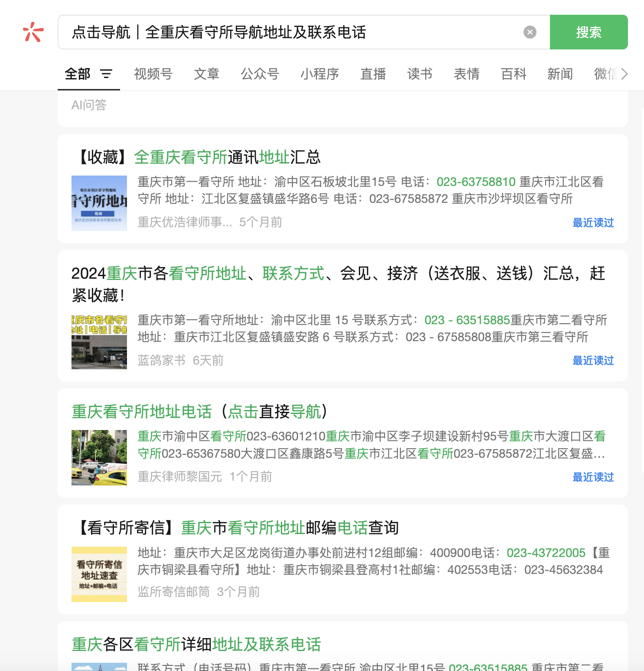Click phone number 023 - 63515885 in snippet
The width and height of the screenshot is (644, 671).
[x=467, y=320]
